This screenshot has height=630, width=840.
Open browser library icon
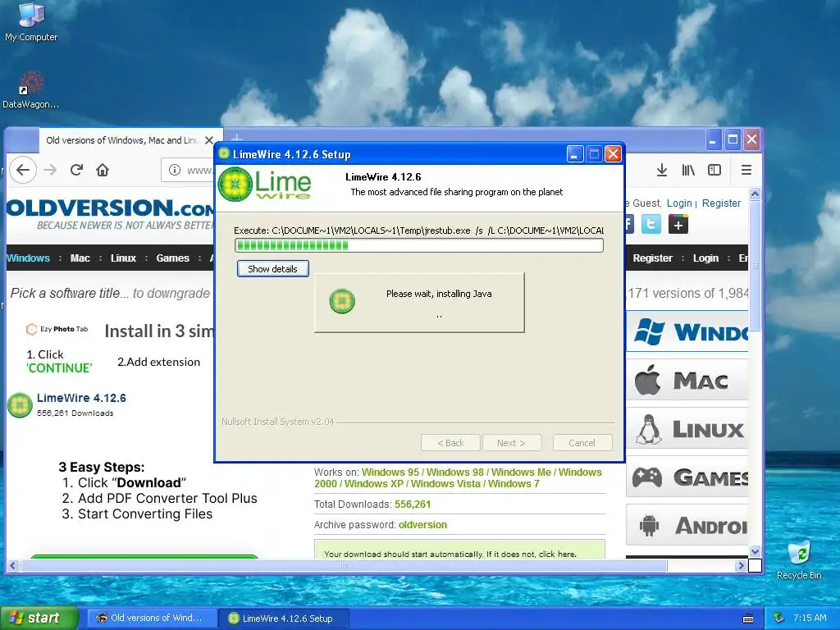(x=688, y=170)
